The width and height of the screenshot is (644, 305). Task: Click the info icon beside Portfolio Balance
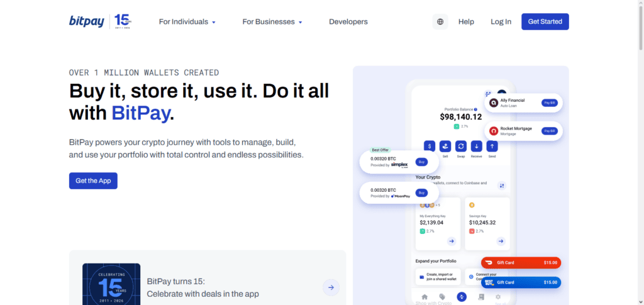[x=475, y=109]
